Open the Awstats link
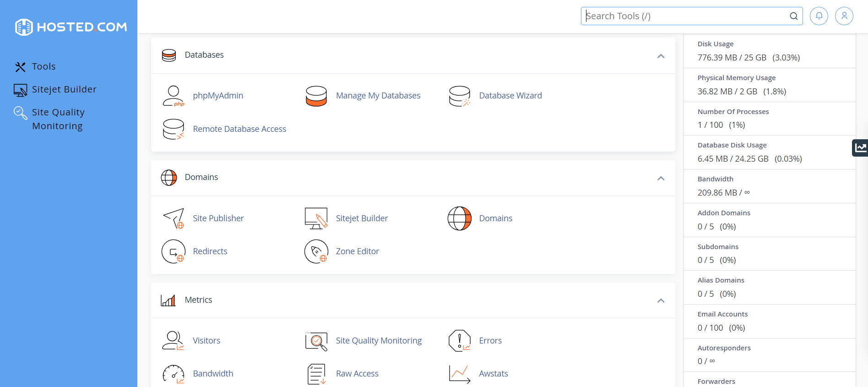Screen dimensions: 868x387 (x=494, y=374)
